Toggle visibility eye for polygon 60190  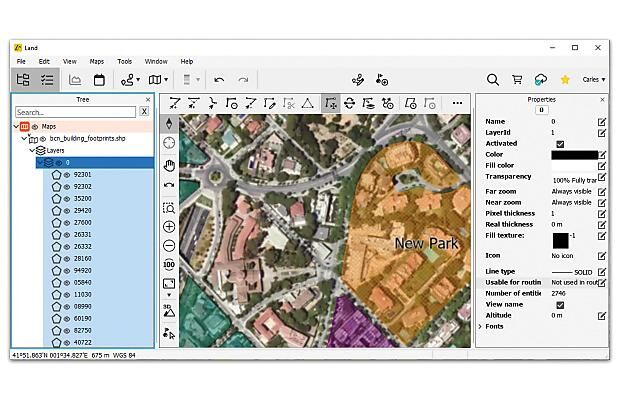pyautogui.click(x=67, y=319)
